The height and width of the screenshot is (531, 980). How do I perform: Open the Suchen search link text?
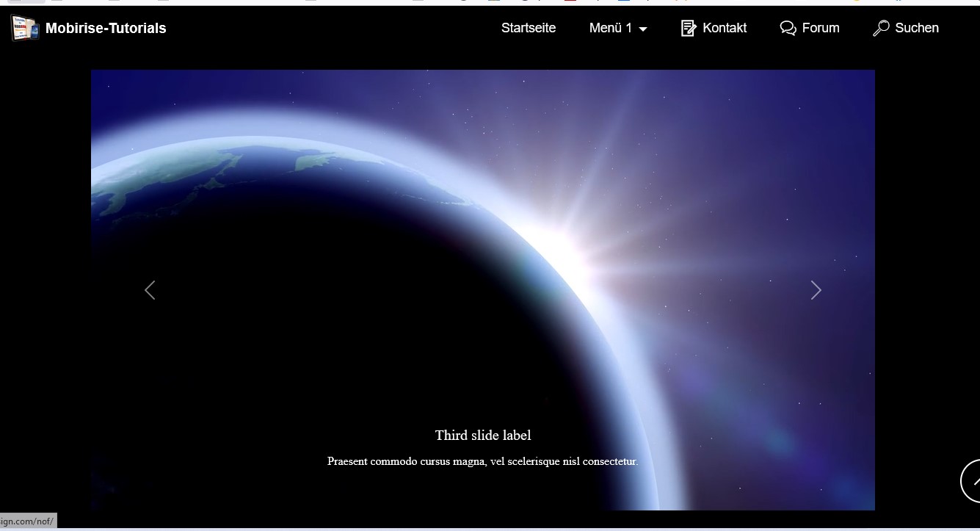pos(916,28)
